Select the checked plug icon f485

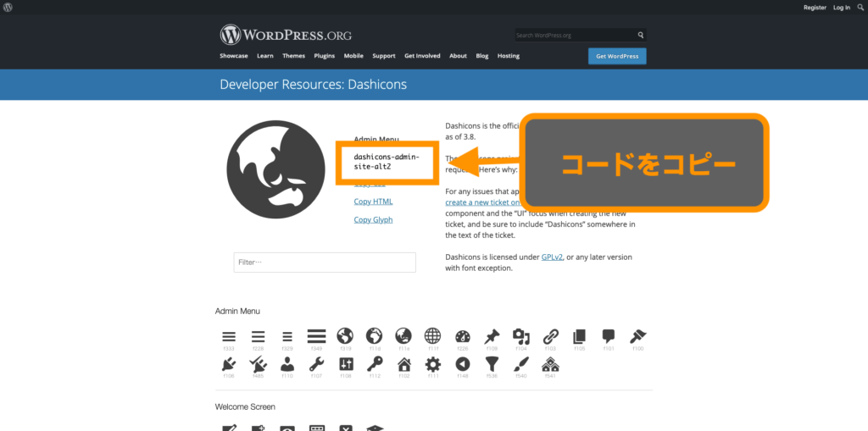click(258, 364)
